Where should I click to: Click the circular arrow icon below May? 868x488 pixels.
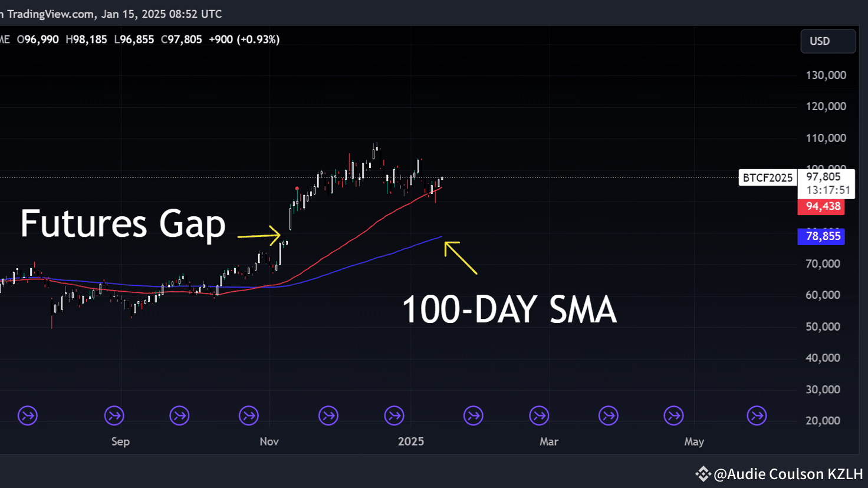click(x=674, y=416)
